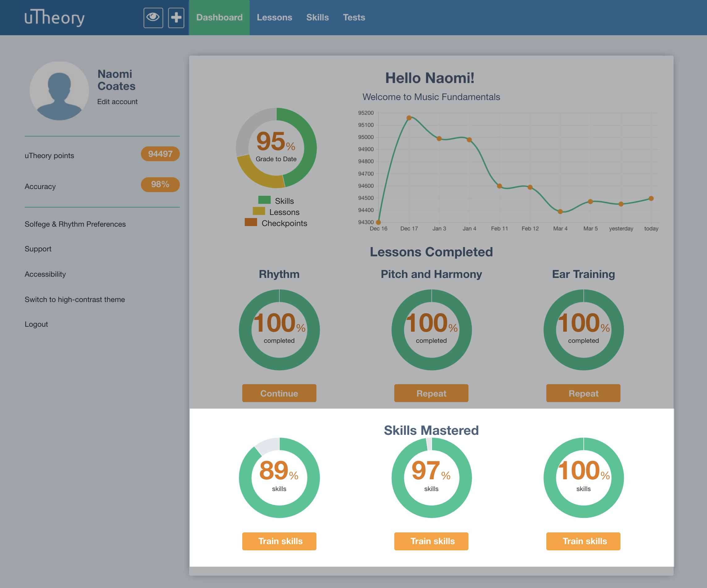This screenshot has height=588, width=707.
Task: Click the Jan 3 chart data point
Action: (439, 139)
